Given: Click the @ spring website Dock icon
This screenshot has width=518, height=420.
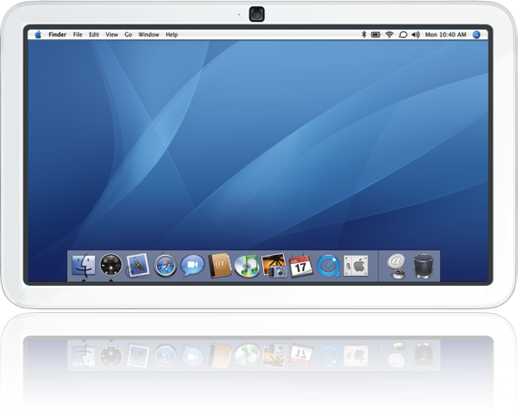Looking at the screenshot, I should [x=396, y=266].
